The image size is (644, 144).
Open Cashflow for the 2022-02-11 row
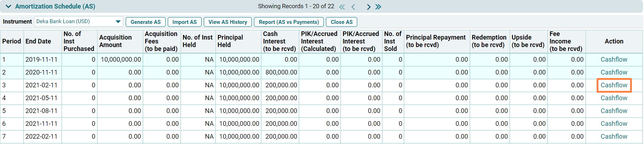tap(614, 137)
